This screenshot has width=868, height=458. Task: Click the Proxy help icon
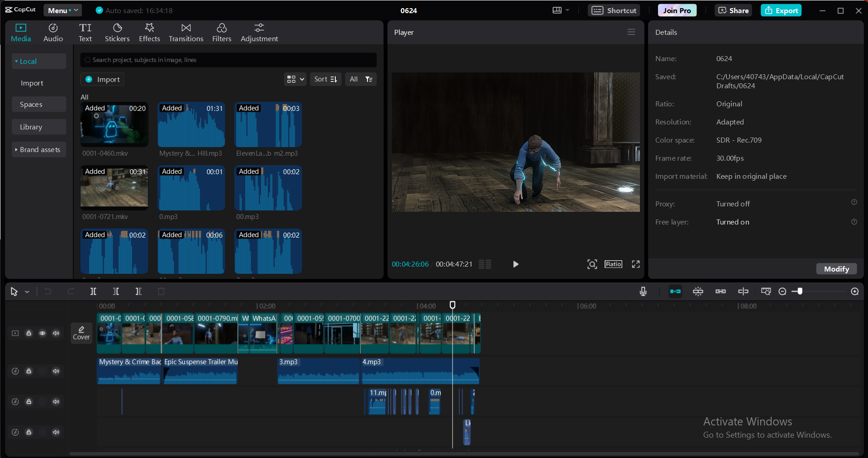pyautogui.click(x=854, y=202)
